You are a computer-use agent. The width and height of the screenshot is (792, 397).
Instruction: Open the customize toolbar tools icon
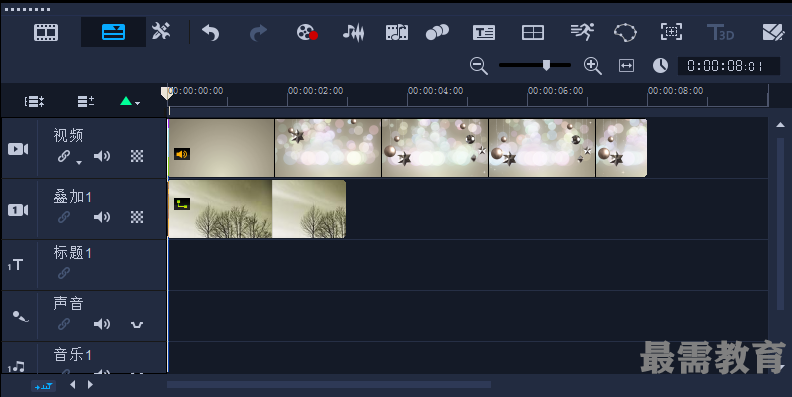tap(161, 31)
